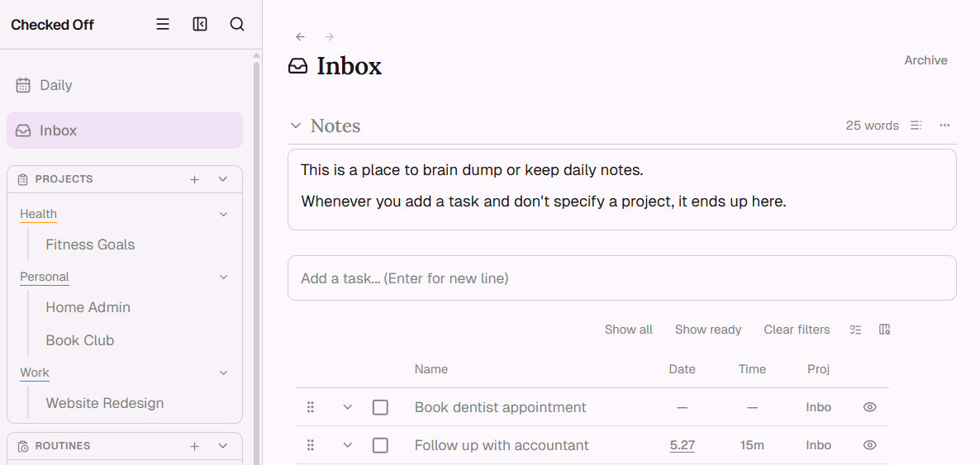This screenshot has height=465, width=980.
Task: Open the Home Admin project
Action: (88, 307)
